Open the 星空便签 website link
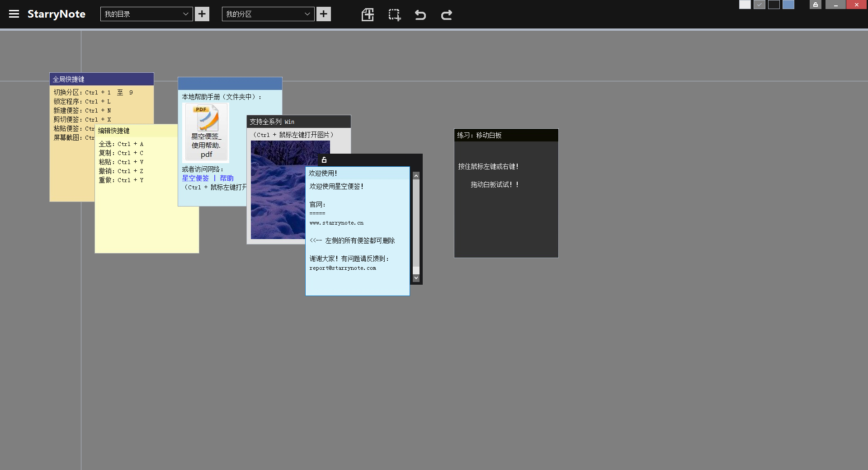The height and width of the screenshot is (470, 868). point(195,178)
